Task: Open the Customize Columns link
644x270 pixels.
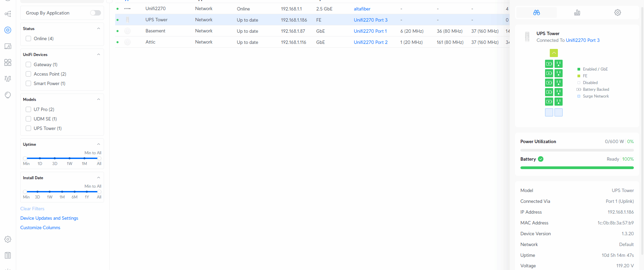Action: tap(40, 228)
